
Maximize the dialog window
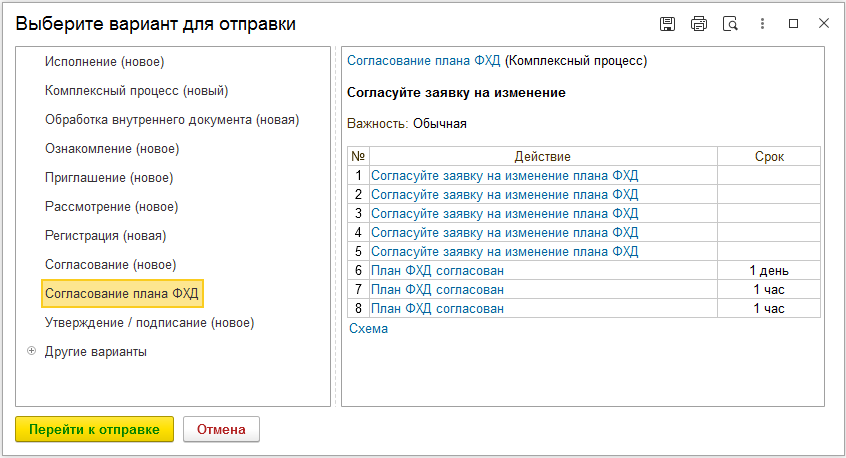[x=793, y=24]
